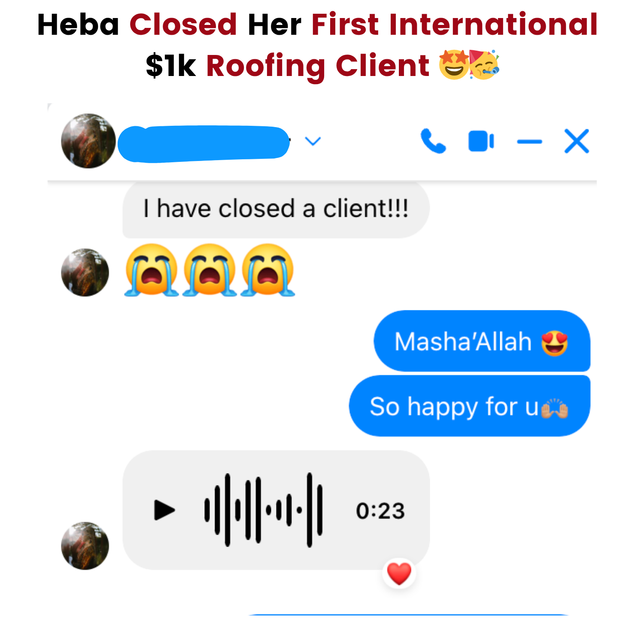Start a voice call with the phone icon
Image resolution: width=644 pixels, height=644 pixels.
coord(433,141)
